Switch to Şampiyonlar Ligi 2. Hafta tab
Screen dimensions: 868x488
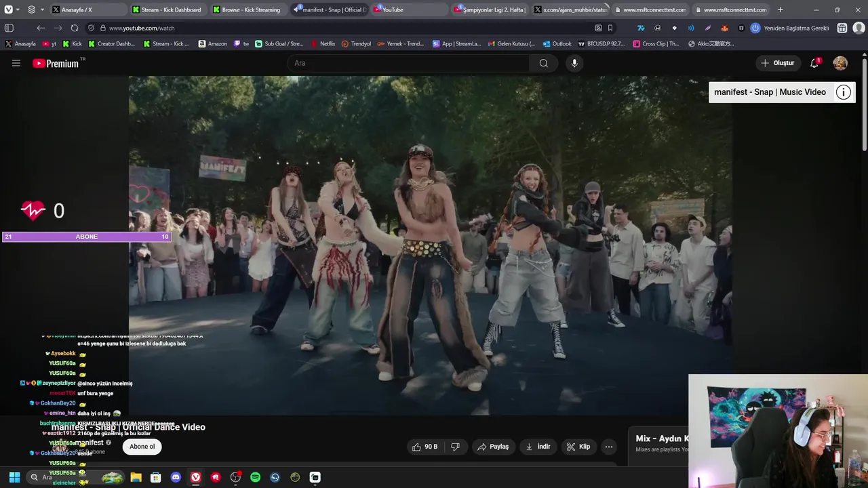(490, 9)
